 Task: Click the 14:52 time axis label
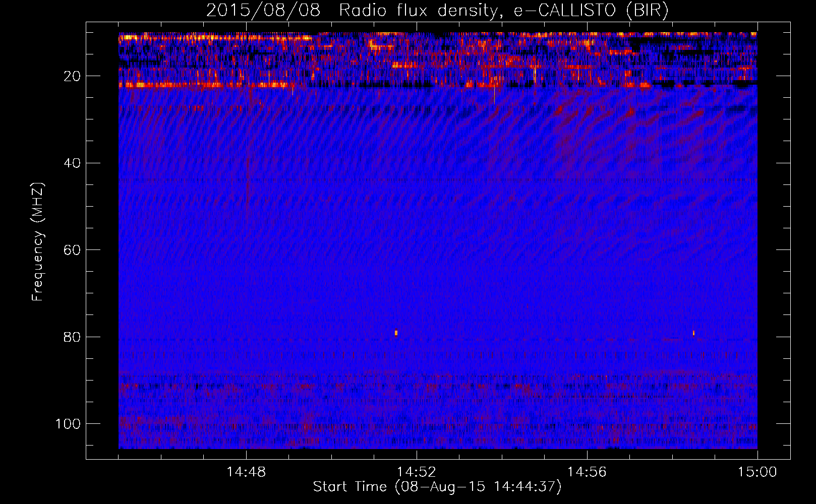click(x=416, y=472)
